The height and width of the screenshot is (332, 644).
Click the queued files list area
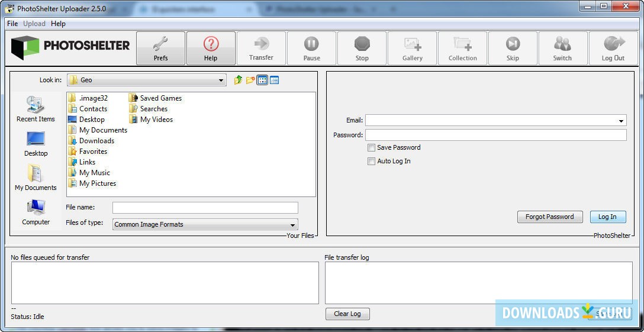165,283
